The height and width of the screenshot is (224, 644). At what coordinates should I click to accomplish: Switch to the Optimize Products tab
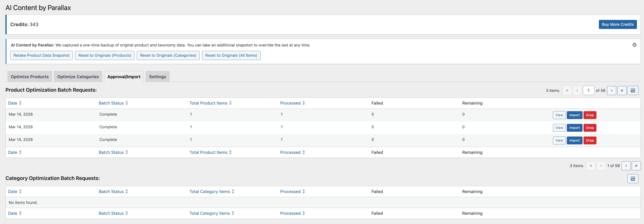(x=29, y=76)
